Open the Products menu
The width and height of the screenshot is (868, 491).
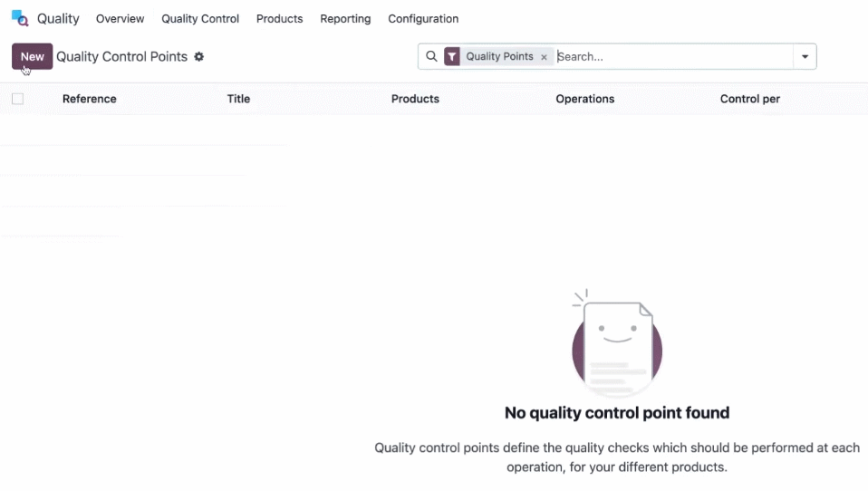(280, 19)
